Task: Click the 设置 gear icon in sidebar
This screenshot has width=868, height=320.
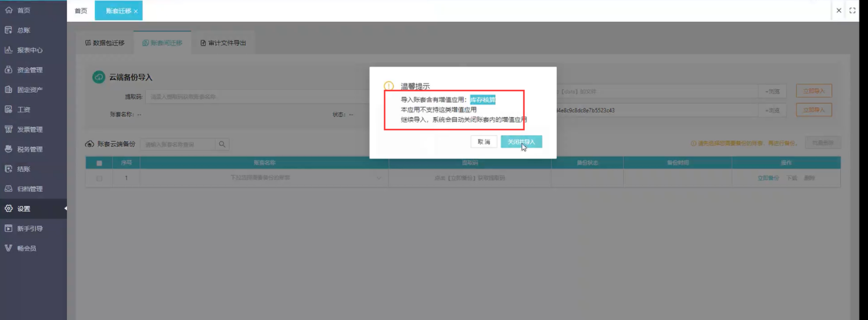Action: tap(8, 209)
